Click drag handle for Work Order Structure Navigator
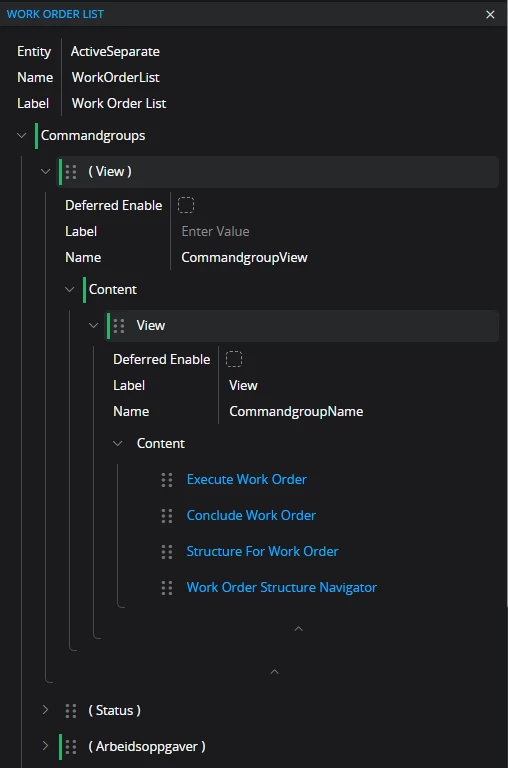Image resolution: width=508 pixels, height=768 pixels. [167, 588]
